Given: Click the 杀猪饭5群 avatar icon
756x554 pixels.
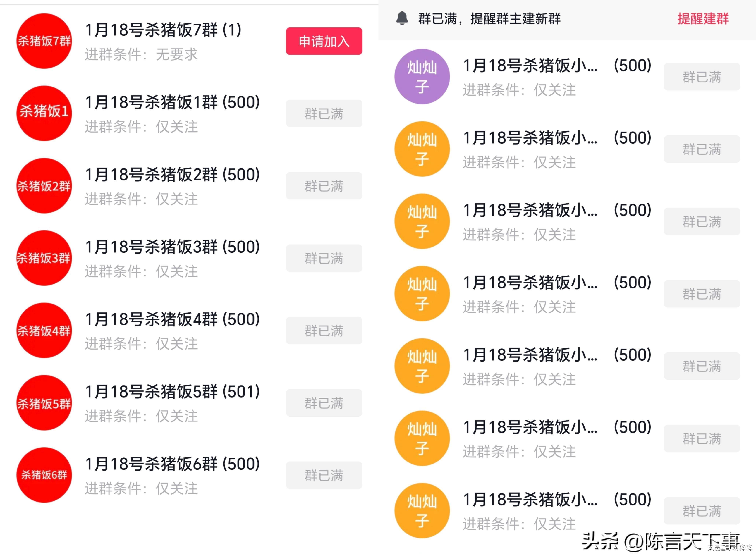Looking at the screenshot, I should (x=44, y=403).
